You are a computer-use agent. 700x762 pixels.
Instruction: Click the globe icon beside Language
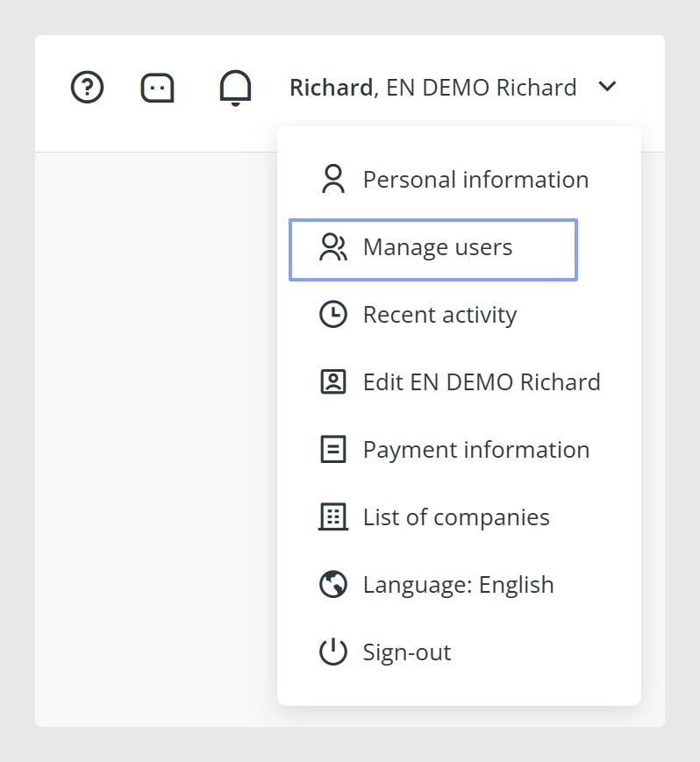coord(333,584)
